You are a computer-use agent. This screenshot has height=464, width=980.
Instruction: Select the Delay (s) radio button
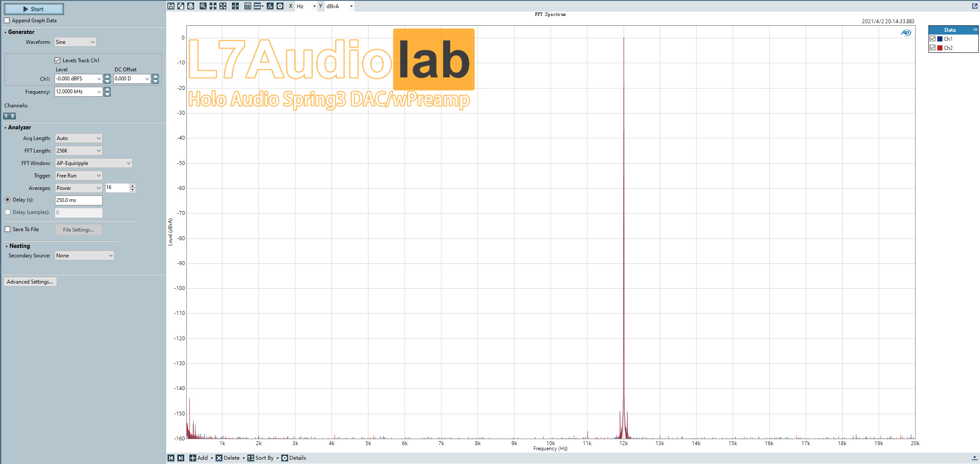pyautogui.click(x=8, y=200)
